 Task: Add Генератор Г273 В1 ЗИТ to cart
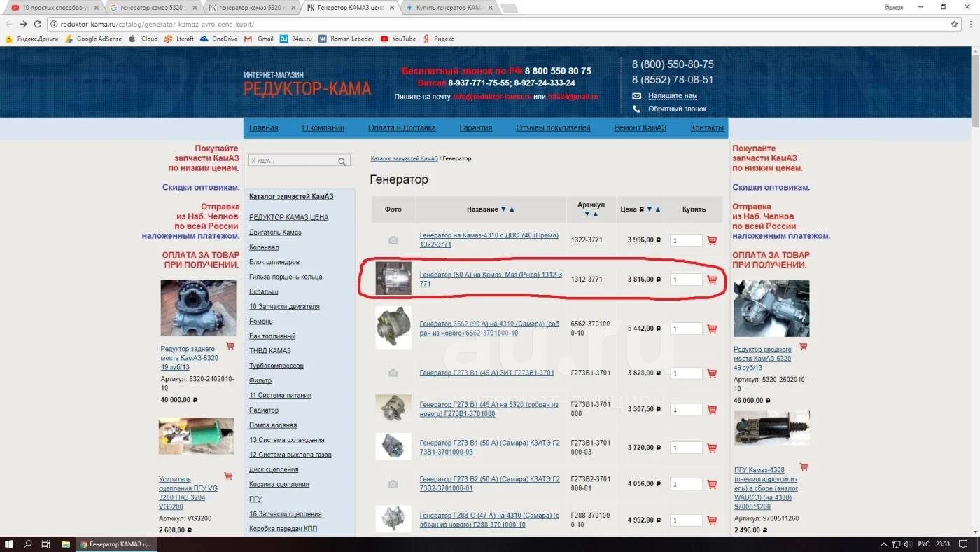click(x=712, y=373)
